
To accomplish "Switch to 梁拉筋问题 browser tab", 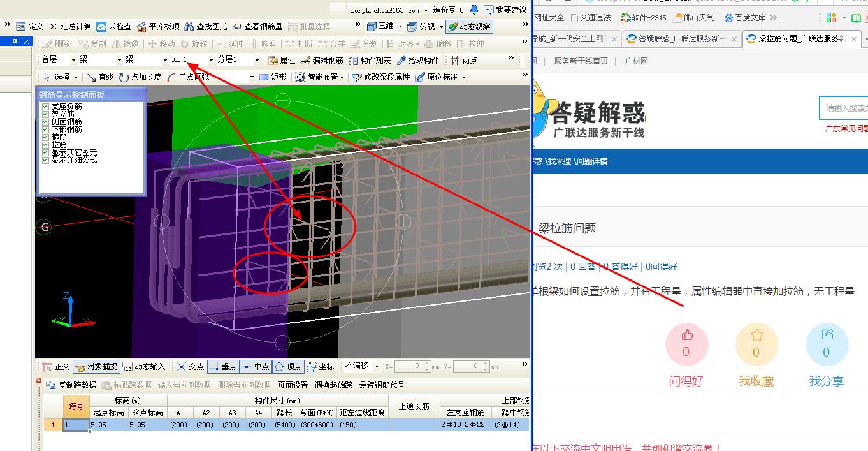I will pyautogui.click(x=802, y=39).
